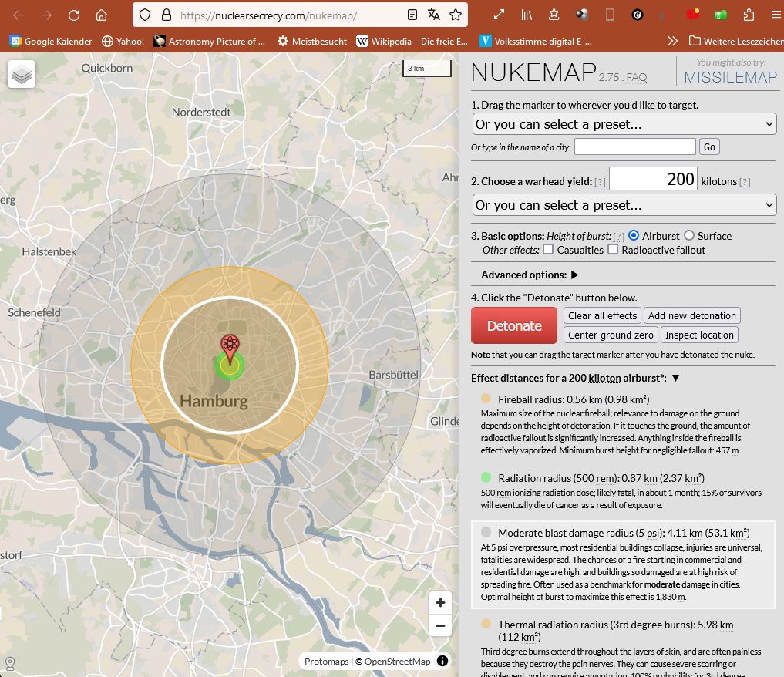
Task: Open the Meistbesucht bookmarks folder
Action: pos(312,41)
